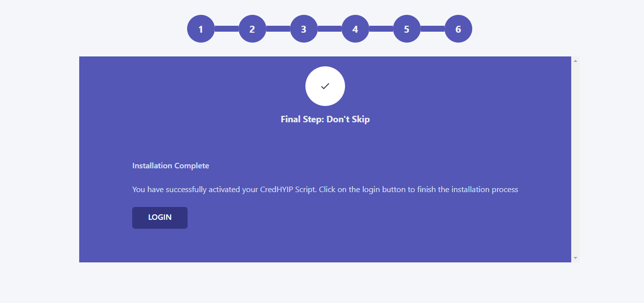644x303 pixels.
Task: Click the checkmark icon in white circle
Action: point(325,86)
